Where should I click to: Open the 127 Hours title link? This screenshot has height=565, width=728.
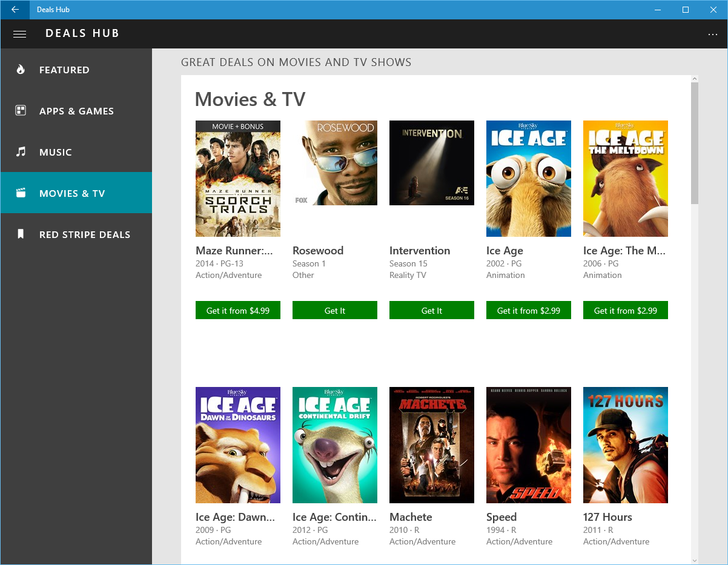click(x=607, y=517)
